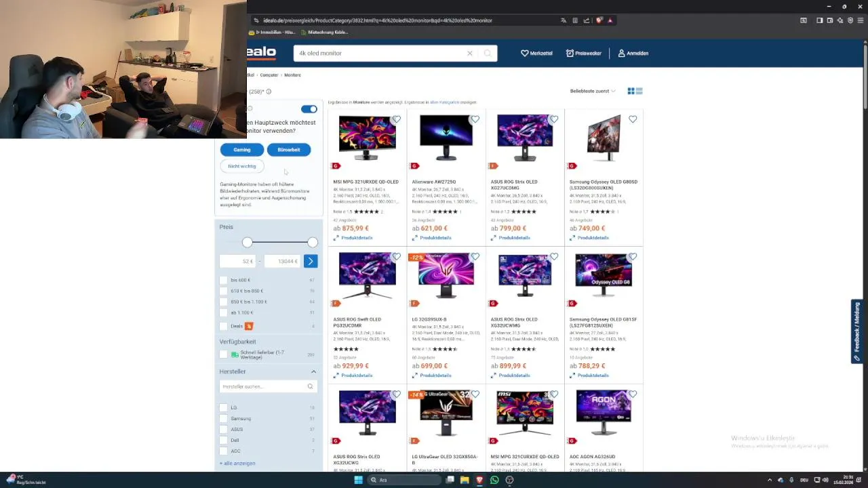This screenshot has width=868, height=488.
Task: Click Anmelden to sign in
Action: tap(633, 53)
